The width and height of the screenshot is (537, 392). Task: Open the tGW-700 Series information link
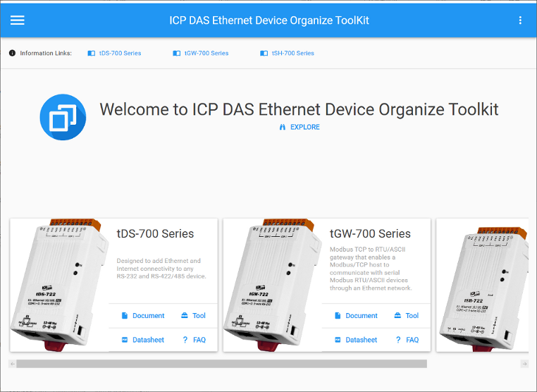point(206,53)
